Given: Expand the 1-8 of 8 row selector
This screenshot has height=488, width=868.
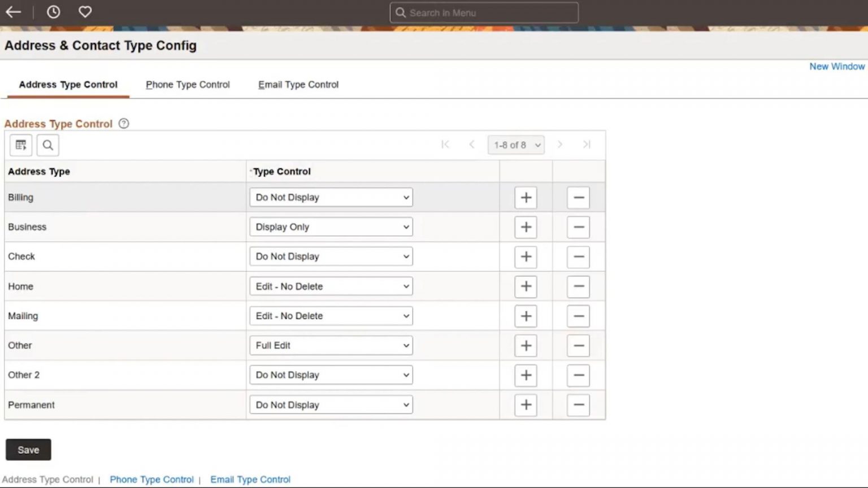Looking at the screenshot, I should click(515, 145).
